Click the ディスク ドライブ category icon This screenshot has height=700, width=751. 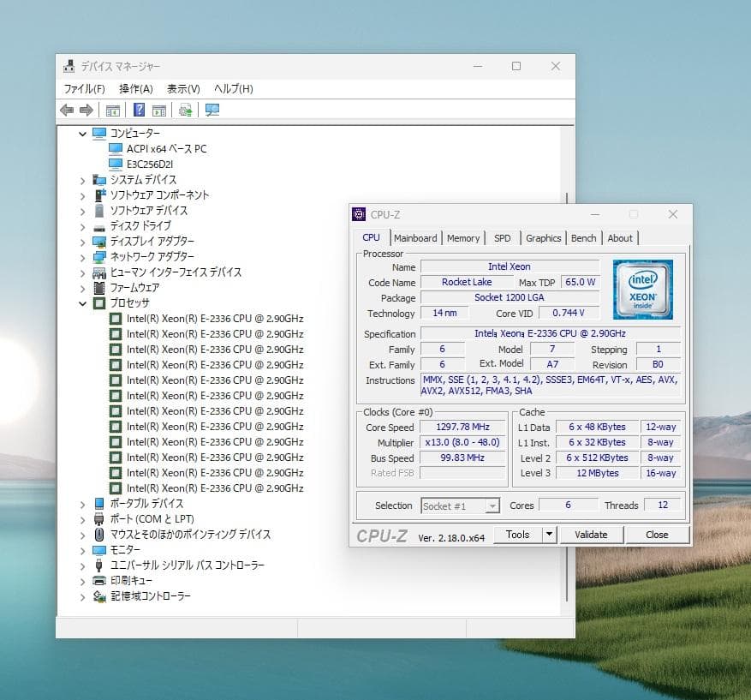[x=99, y=227]
